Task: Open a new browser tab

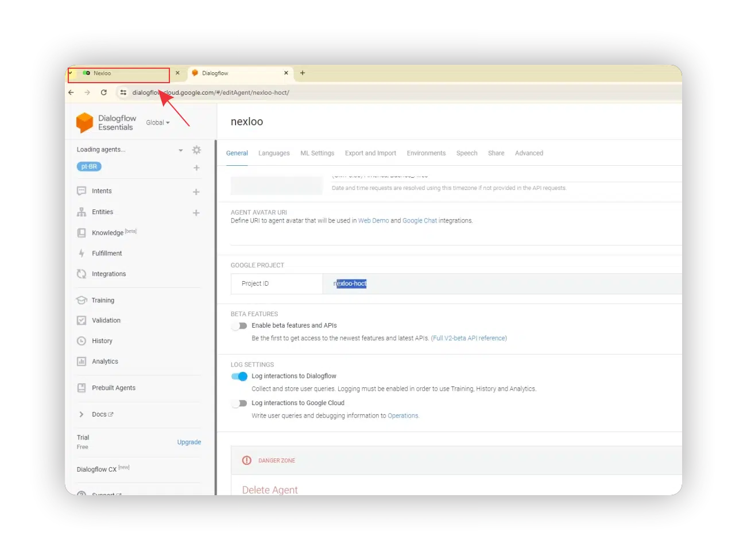Action: click(x=303, y=73)
